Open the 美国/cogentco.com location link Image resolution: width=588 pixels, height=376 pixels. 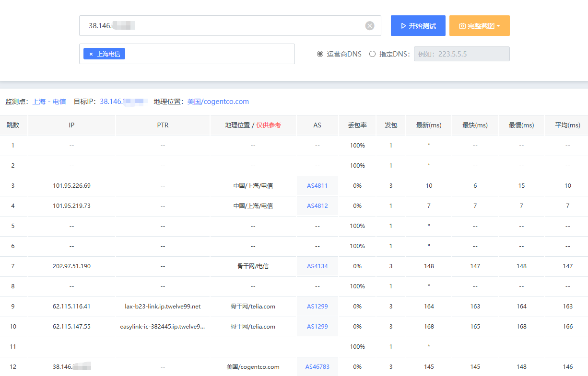tap(218, 102)
